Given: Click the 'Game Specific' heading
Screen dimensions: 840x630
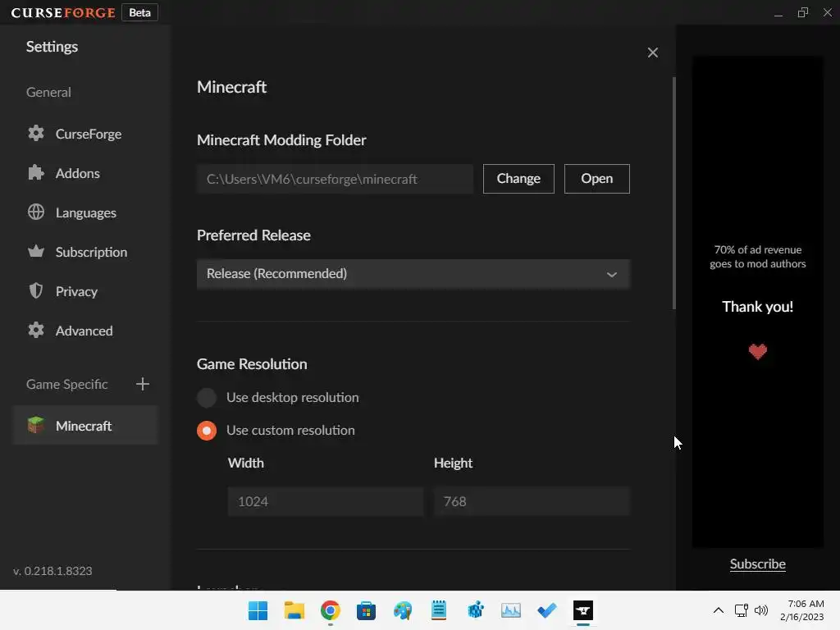Looking at the screenshot, I should (67, 384).
